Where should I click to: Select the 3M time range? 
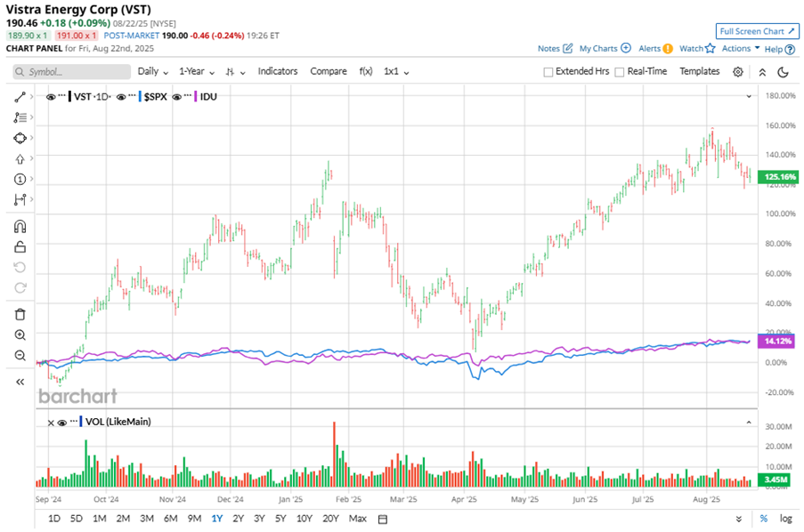(x=147, y=519)
